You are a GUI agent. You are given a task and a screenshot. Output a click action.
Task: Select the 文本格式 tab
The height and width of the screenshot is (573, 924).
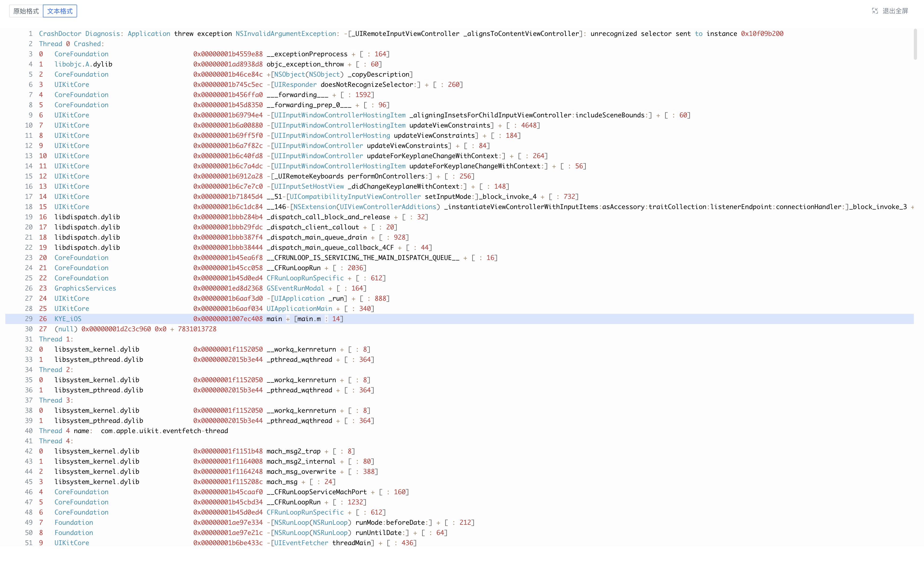coord(60,11)
